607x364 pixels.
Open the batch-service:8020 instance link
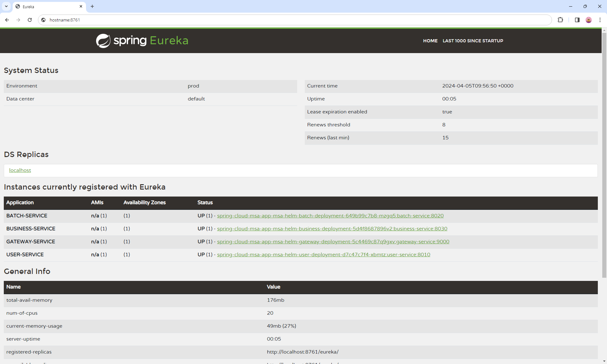330,216
